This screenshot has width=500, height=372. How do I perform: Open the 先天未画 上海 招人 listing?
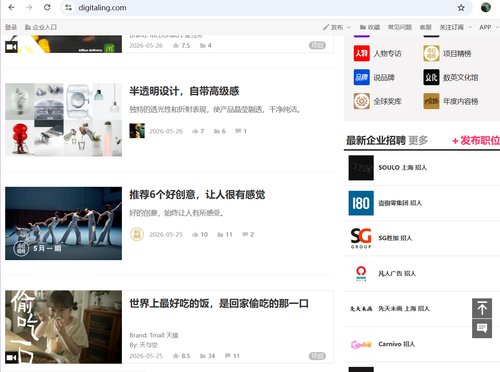[x=404, y=309]
